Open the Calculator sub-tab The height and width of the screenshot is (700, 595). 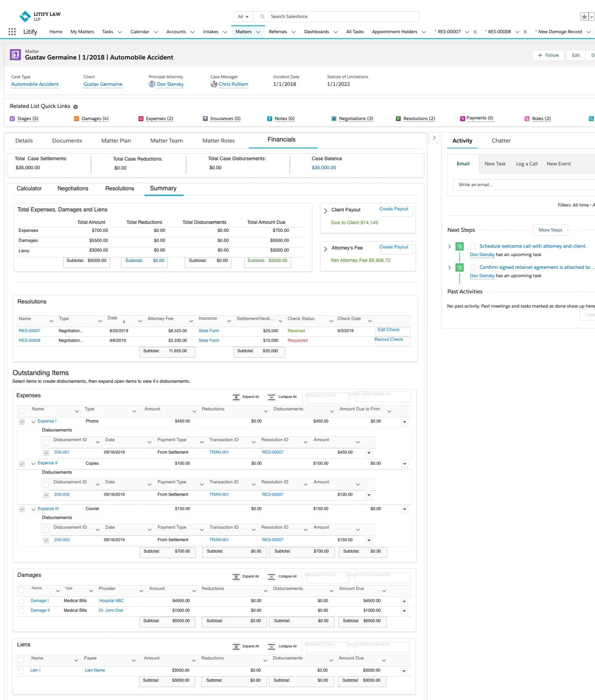(29, 189)
